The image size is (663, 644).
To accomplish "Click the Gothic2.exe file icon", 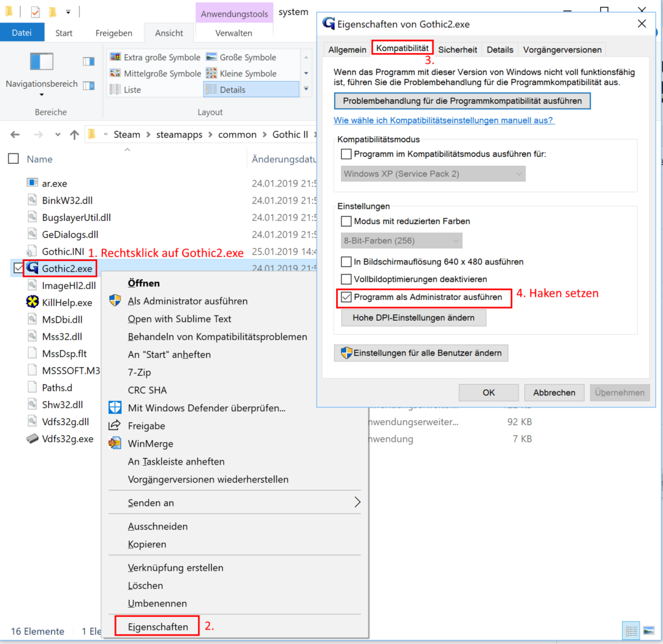I will (x=32, y=268).
